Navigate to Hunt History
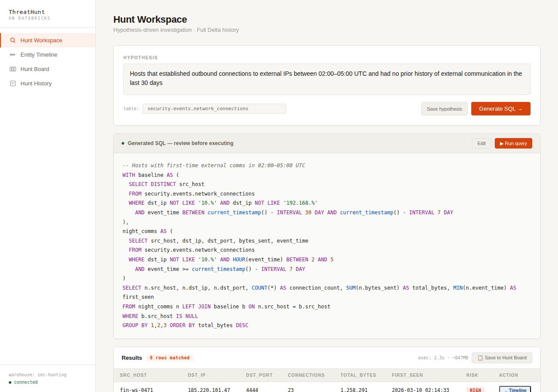This screenshot has height=392, width=558. 36,83
